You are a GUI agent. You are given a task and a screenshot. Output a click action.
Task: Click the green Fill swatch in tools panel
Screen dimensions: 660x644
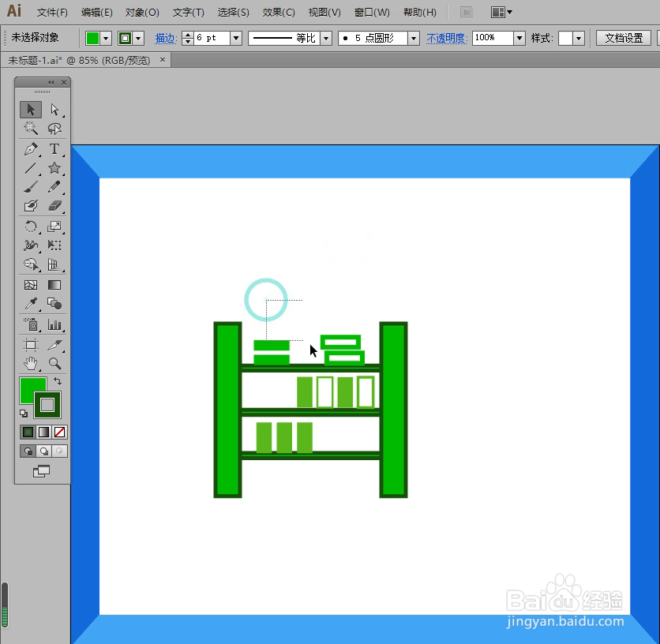pyautogui.click(x=29, y=388)
